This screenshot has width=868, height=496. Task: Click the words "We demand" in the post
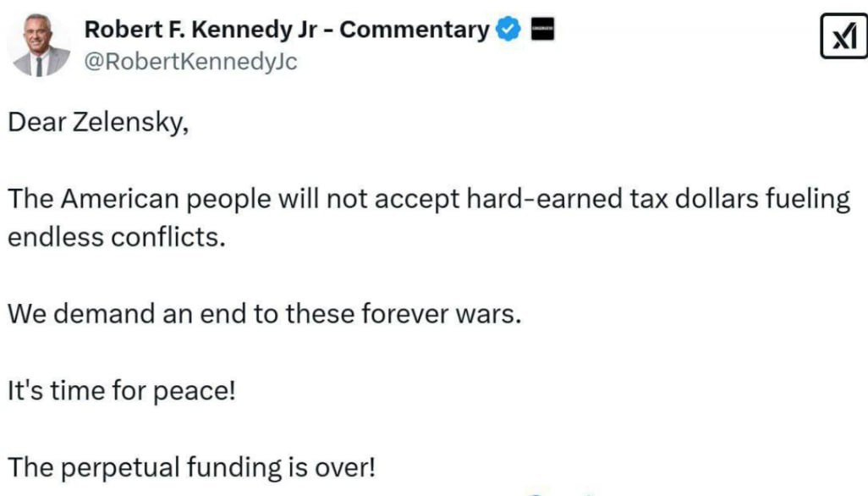pos(77,314)
